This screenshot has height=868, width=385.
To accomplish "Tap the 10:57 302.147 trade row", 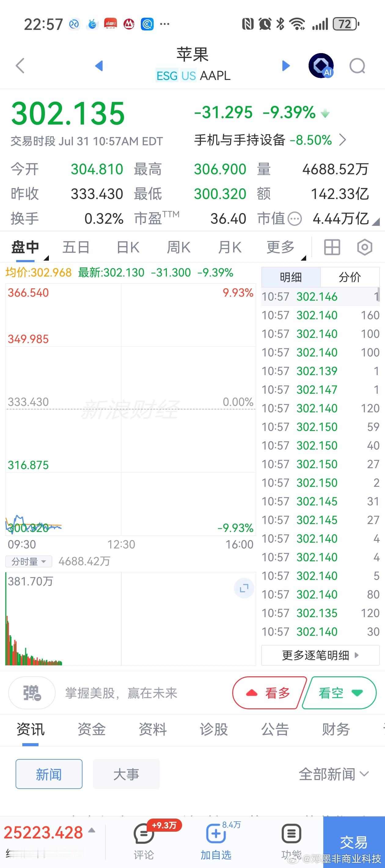I will (x=321, y=389).
